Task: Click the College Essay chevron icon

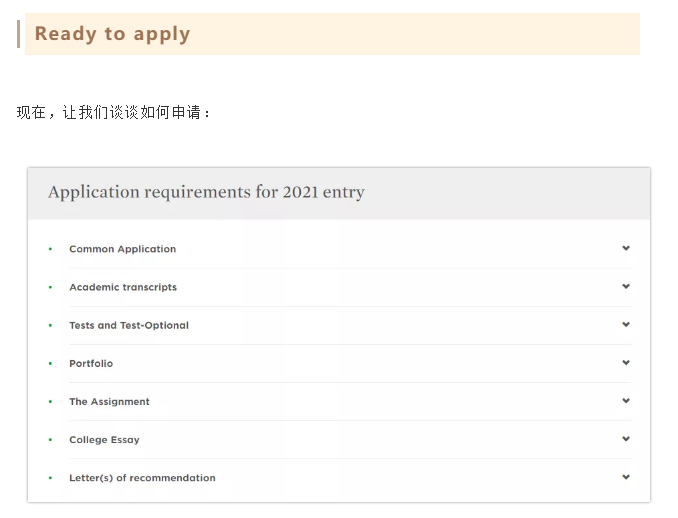Action: pyautogui.click(x=626, y=438)
